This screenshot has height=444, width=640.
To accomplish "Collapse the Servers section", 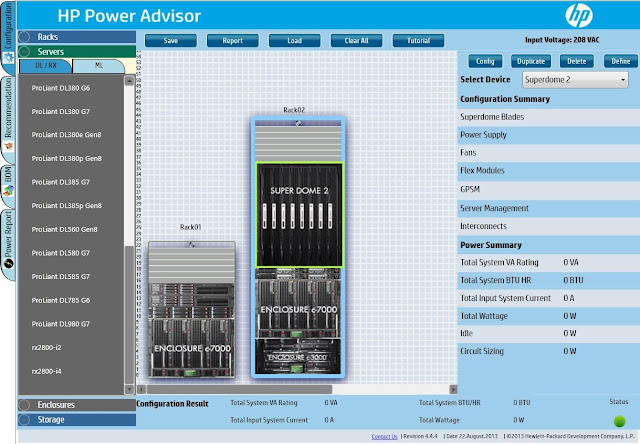I will (77, 51).
